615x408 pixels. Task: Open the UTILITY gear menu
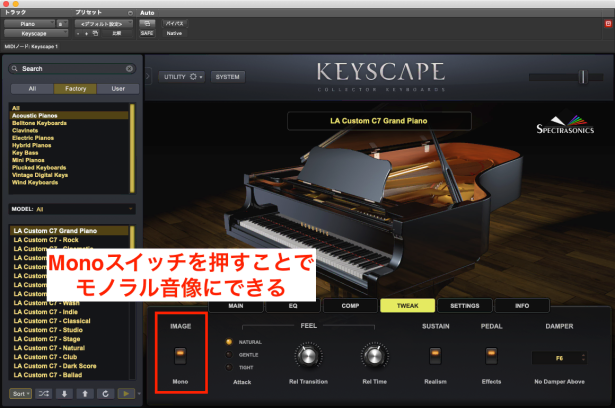[x=182, y=76]
